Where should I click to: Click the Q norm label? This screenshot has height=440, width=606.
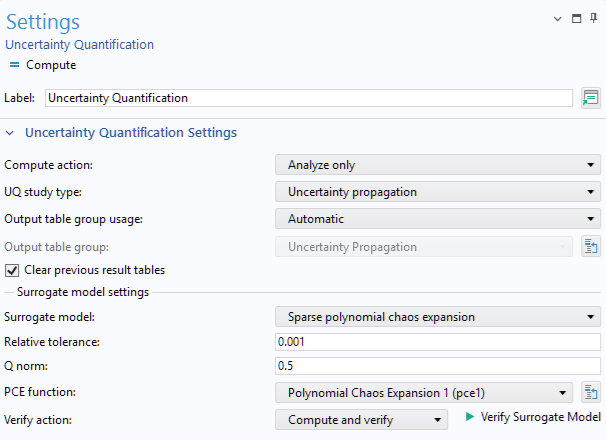click(x=26, y=366)
